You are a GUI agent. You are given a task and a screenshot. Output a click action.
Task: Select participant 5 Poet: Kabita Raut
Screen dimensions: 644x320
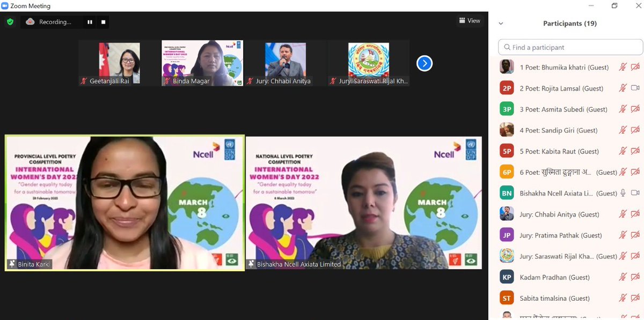click(559, 151)
